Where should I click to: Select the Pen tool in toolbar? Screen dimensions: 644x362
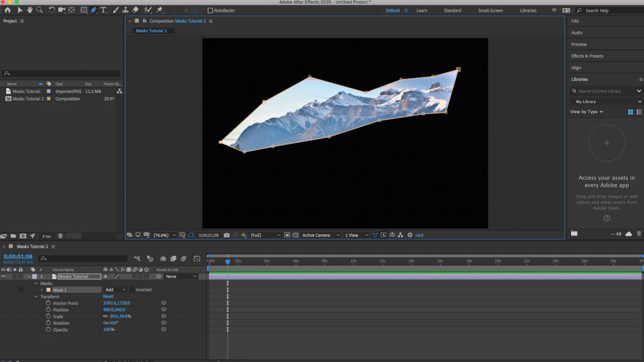tap(94, 10)
